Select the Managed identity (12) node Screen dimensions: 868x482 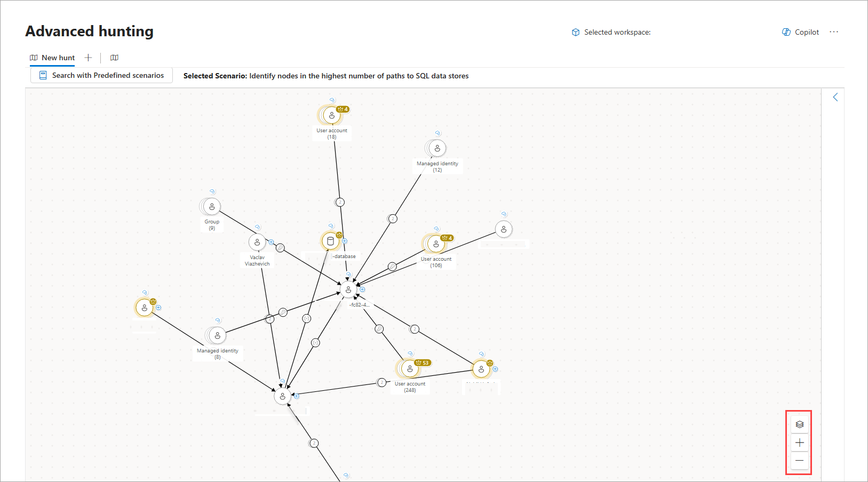(437, 148)
